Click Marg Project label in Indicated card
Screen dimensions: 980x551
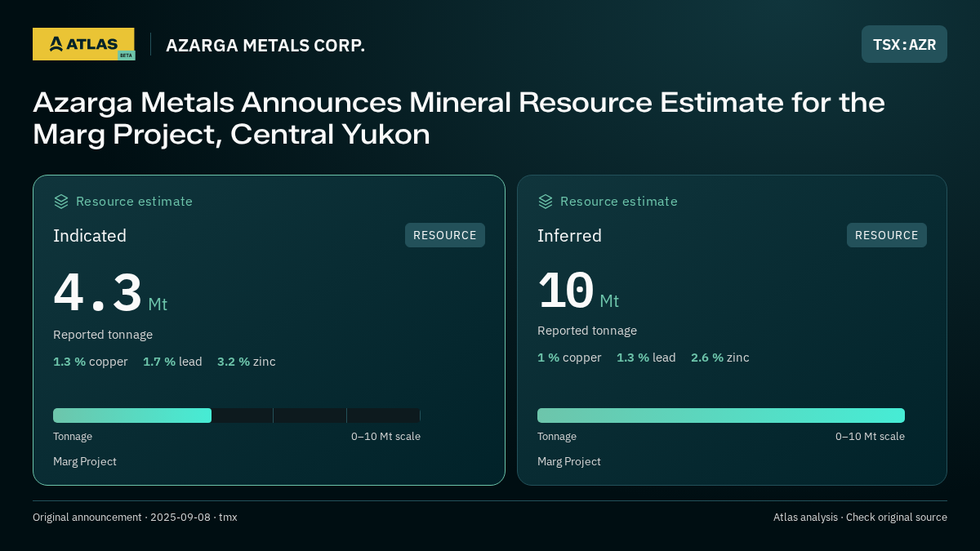[x=85, y=462]
